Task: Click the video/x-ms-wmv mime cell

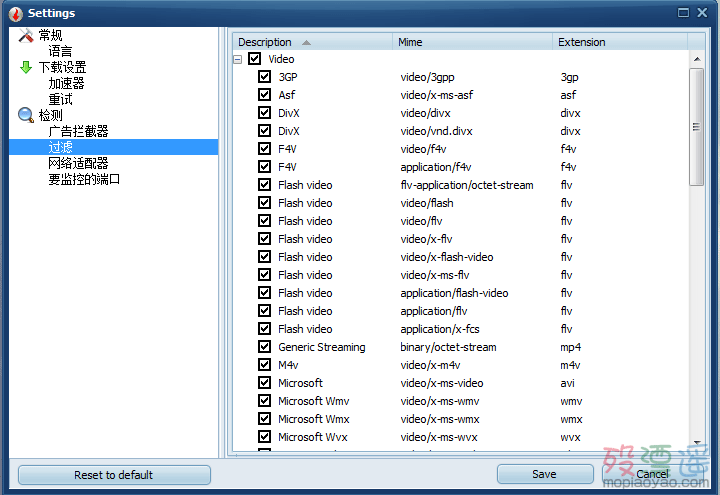Action: 440,401
